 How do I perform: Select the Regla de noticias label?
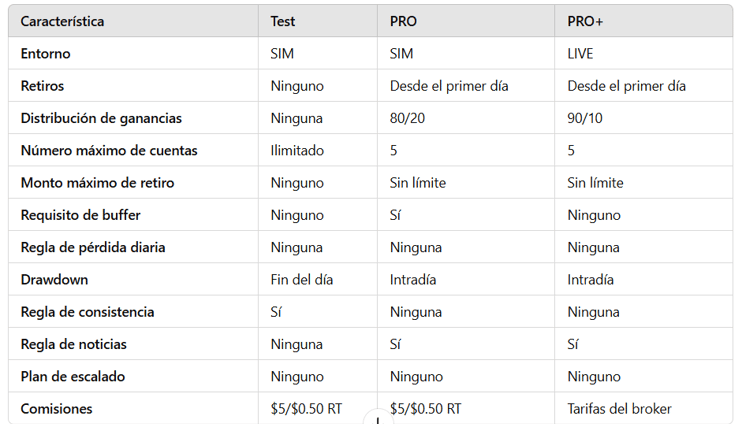(73, 344)
